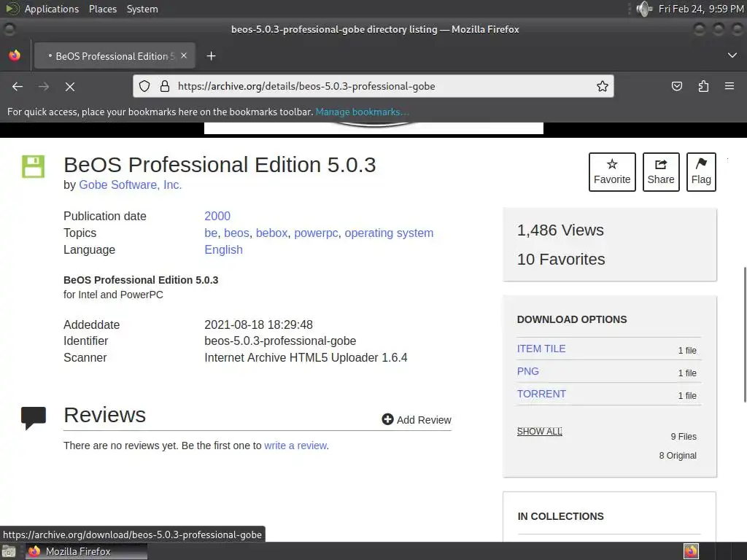747x560 pixels.
Task: Open the extensions puzzle icon
Action: (x=703, y=86)
